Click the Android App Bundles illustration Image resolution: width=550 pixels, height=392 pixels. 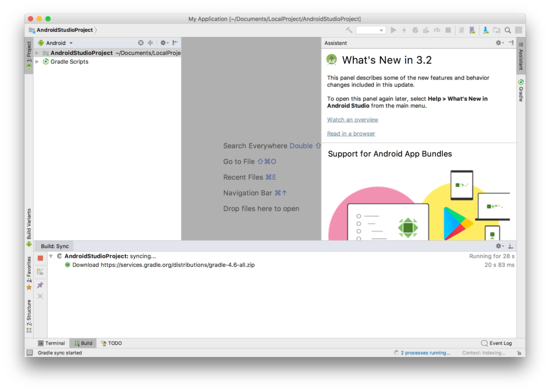coord(419,205)
